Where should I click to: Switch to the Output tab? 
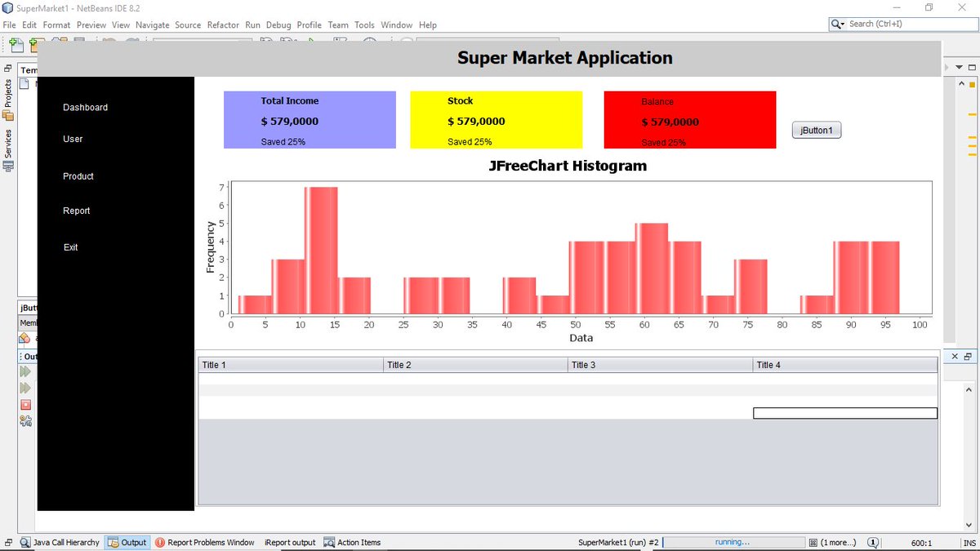coord(127,542)
